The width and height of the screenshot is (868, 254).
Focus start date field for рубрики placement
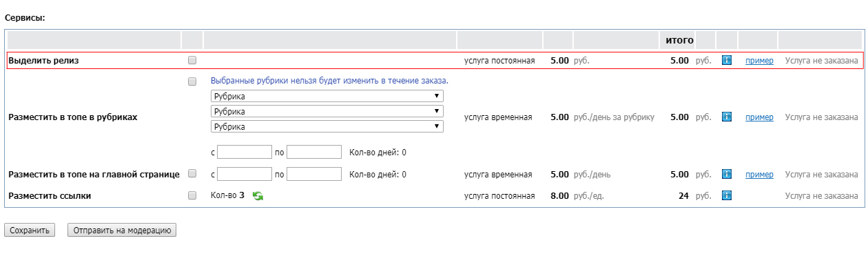pos(245,152)
